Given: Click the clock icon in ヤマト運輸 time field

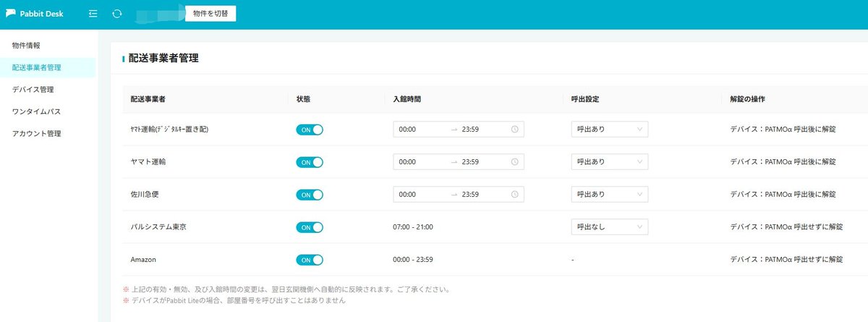Looking at the screenshot, I should tap(515, 162).
